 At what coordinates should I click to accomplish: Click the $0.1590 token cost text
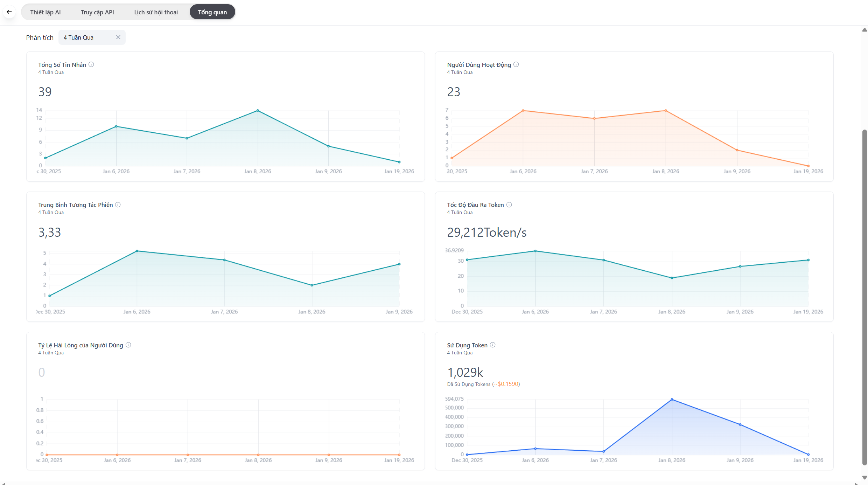coord(508,384)
